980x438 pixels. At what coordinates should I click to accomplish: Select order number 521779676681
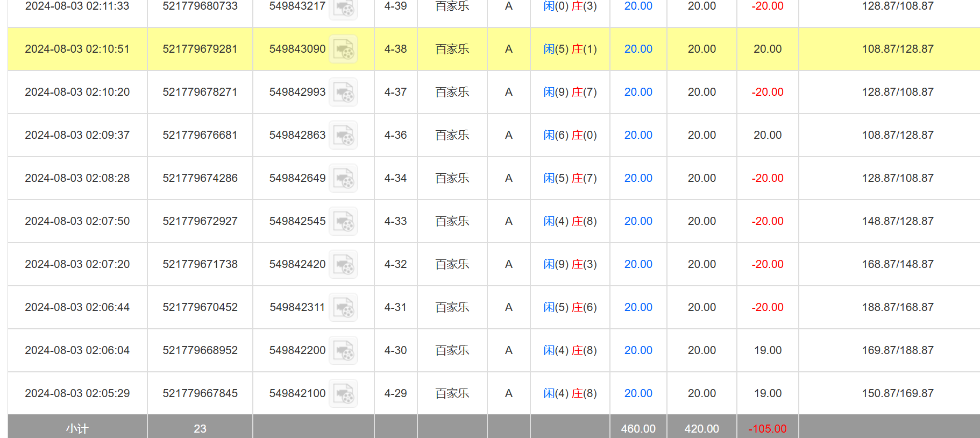[x=200, y=135]
